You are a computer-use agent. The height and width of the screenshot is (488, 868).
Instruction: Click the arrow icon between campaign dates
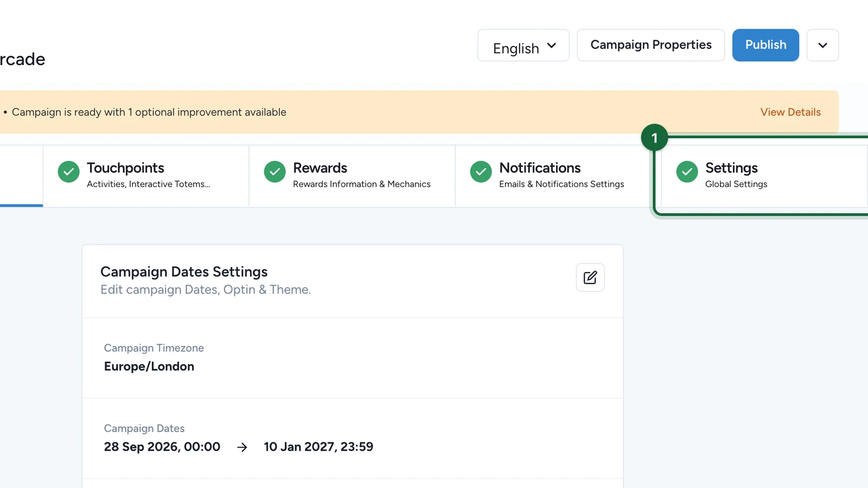[242, 447]
